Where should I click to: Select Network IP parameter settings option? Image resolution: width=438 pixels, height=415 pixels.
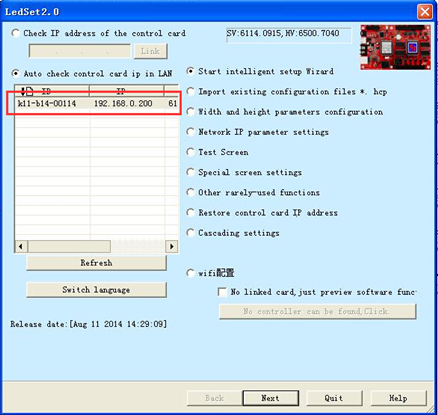click(190, 132)
